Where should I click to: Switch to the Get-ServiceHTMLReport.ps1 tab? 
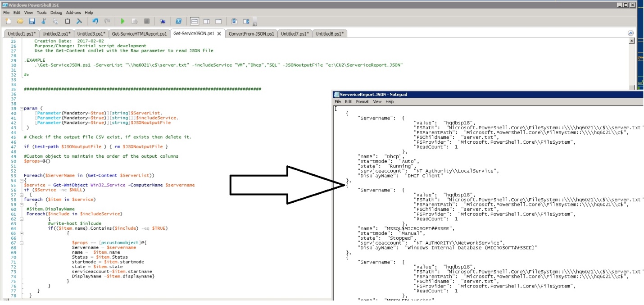point(139,34)
